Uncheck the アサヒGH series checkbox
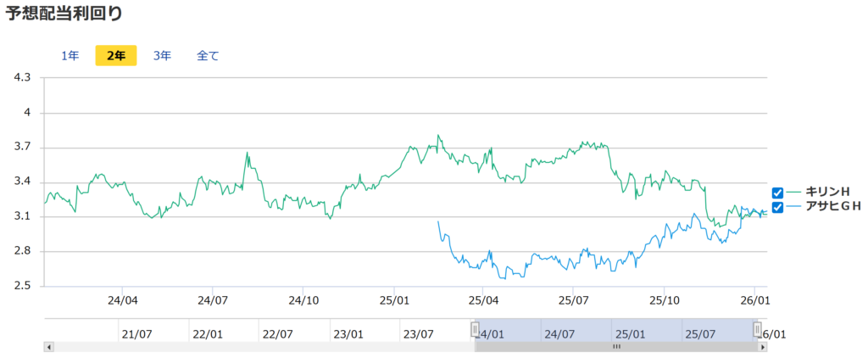 tap(777, 207)
